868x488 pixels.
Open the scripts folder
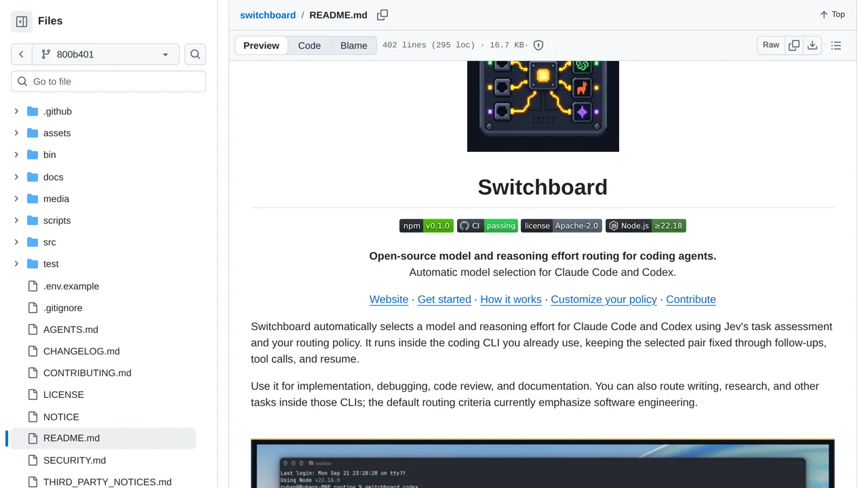57,220
